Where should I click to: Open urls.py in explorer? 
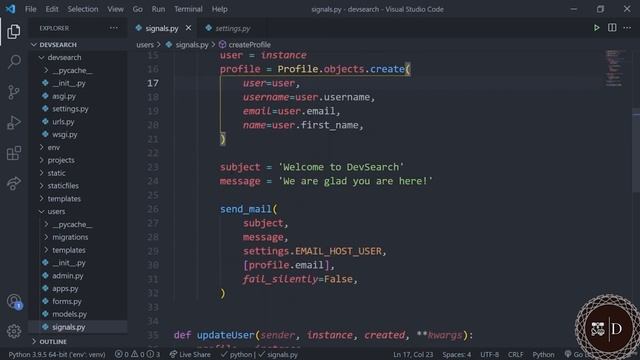coord(78,122)
